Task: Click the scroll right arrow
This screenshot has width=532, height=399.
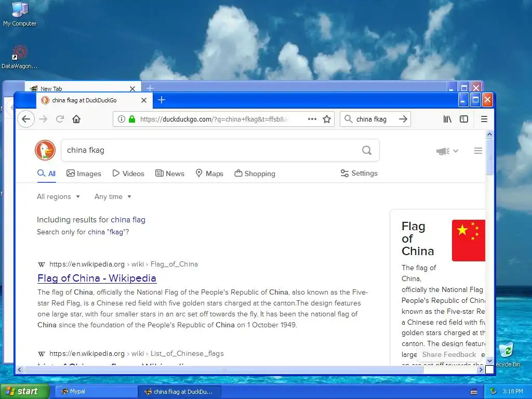Action: pos(481,369)
